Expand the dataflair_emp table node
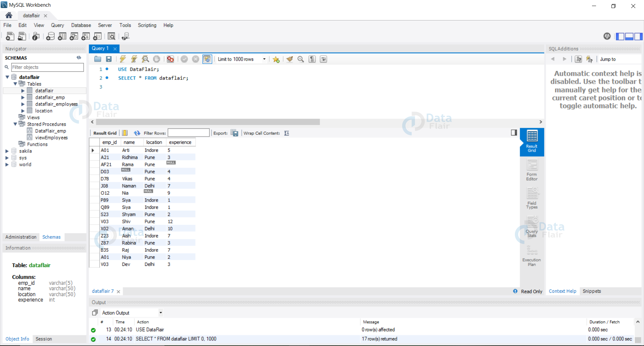 (23, 98)
